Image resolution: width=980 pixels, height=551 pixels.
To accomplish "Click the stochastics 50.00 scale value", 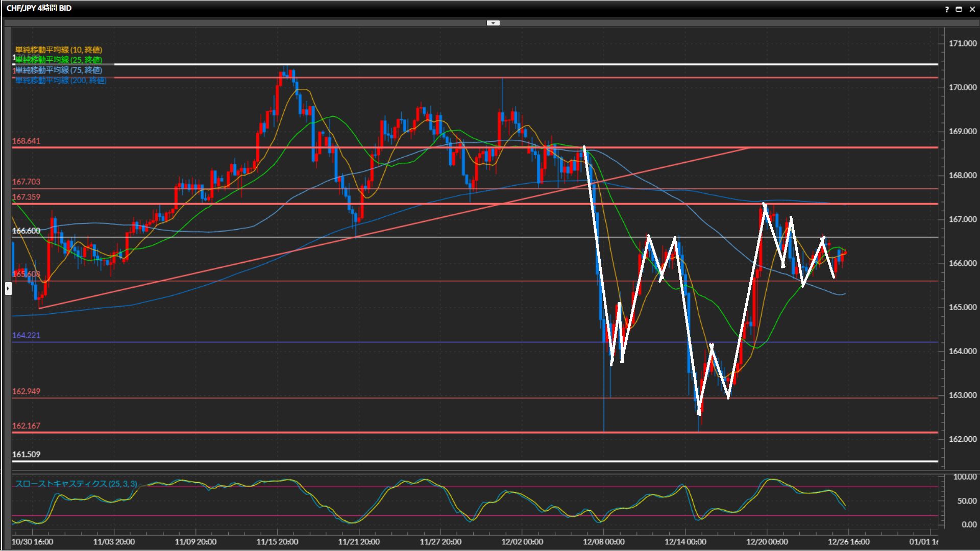I will pos(967,500).
